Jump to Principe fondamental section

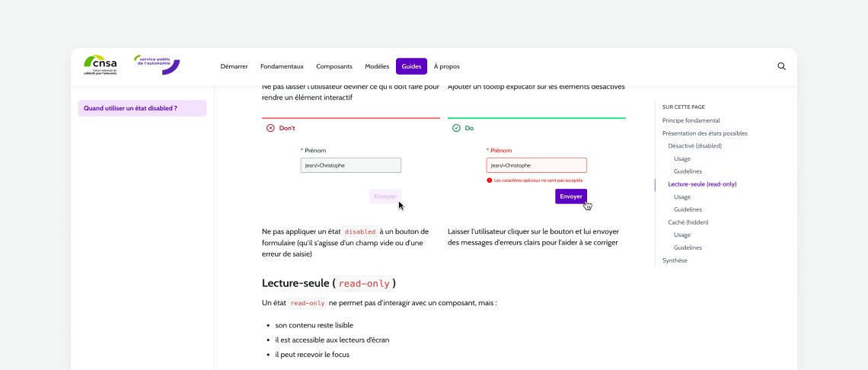691,120
